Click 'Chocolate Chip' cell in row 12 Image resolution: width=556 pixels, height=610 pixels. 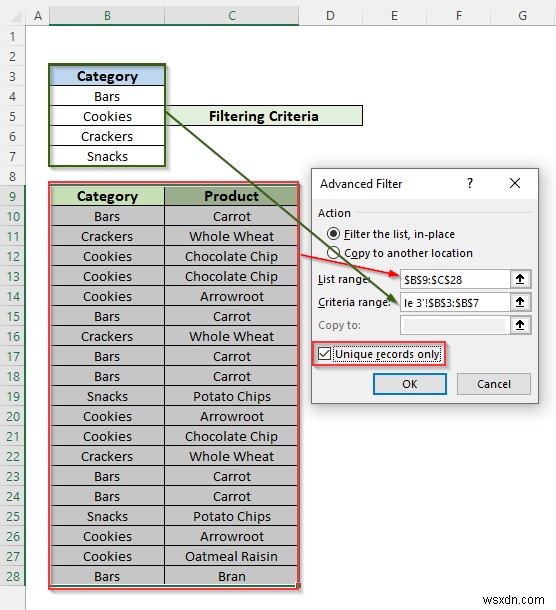(232, 256)
